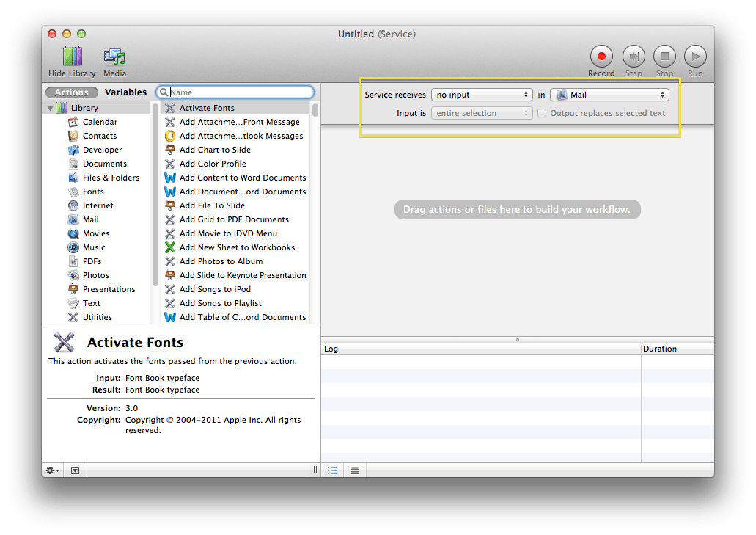Select the Fonts library category
The image size is (756, 535).
(x=93, y=192)
